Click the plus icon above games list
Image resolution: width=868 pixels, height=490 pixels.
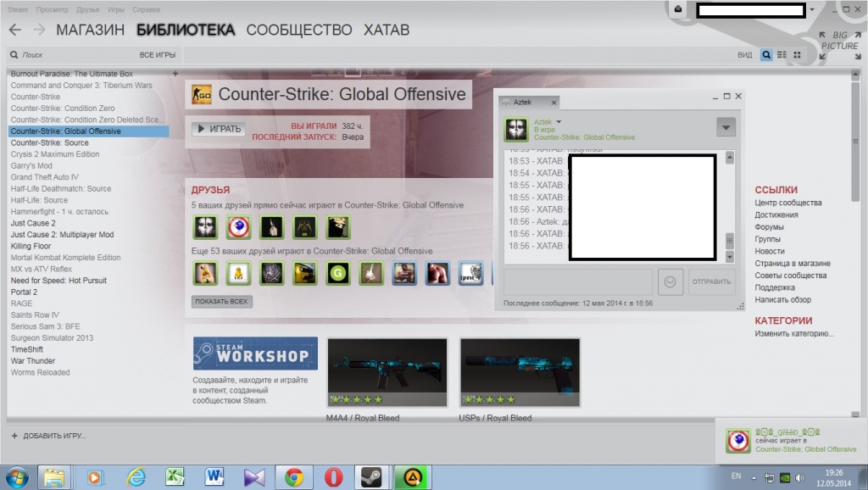[x=175, y=74]
